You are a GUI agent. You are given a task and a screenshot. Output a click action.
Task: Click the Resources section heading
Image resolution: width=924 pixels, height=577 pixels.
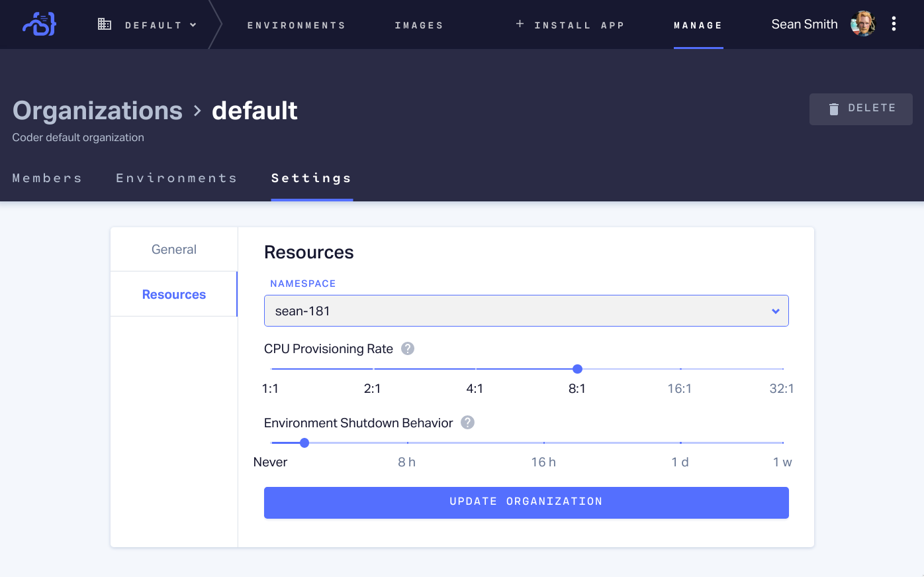pos(309,252)
